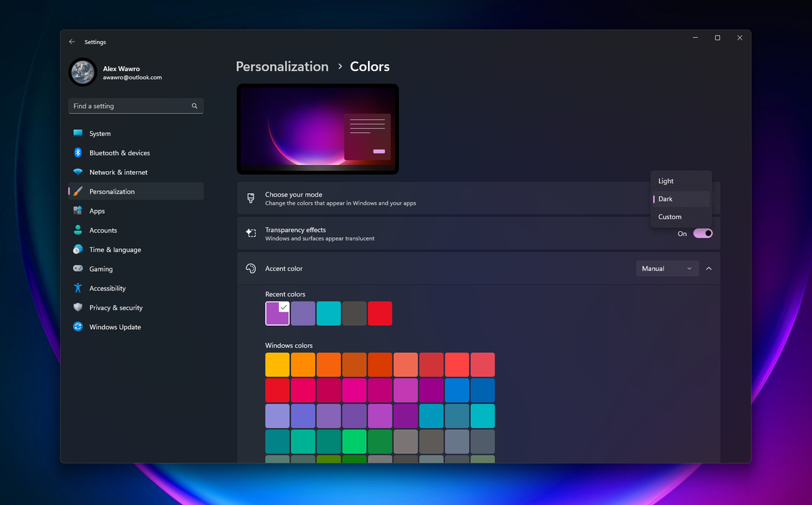Select the Bluetooth & devices icon
The height and width of the screenshot is (505, 812).
(x=77, y=153)
